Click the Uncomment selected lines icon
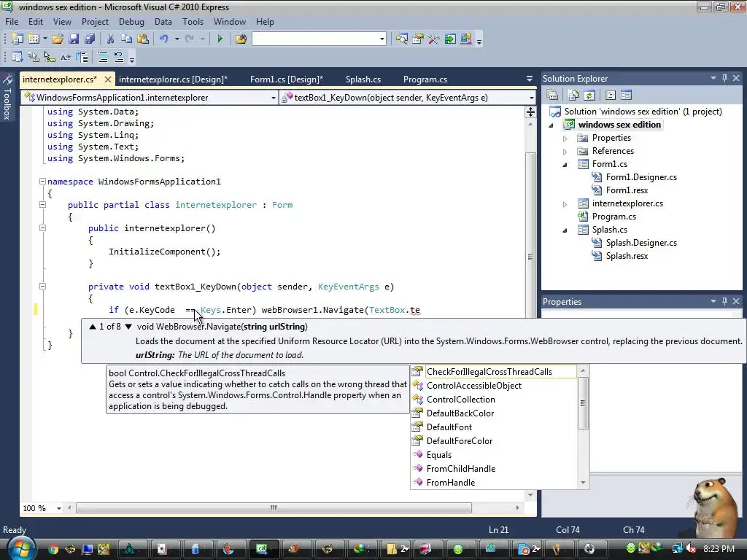This screenshot has width=747, height=560. pyautogui.click(x=119, y=58)
